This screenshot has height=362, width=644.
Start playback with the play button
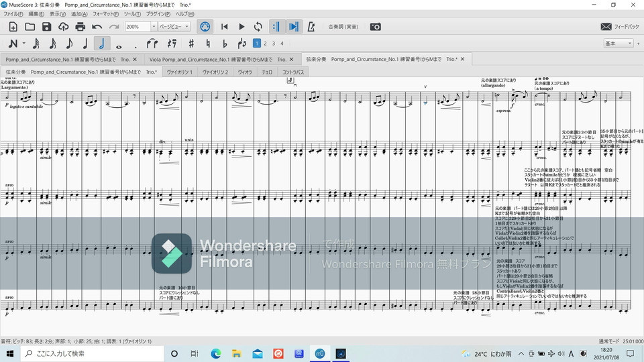click(241, 27)
